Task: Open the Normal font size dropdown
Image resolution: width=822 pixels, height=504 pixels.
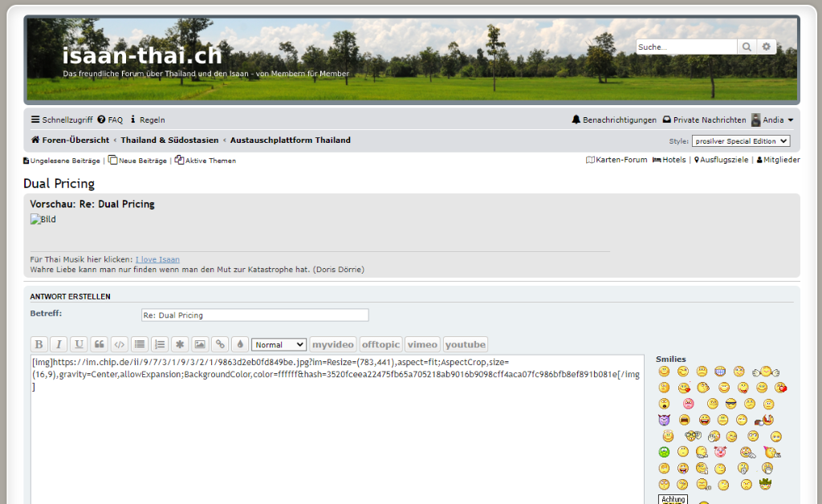Action: [279, 344]
